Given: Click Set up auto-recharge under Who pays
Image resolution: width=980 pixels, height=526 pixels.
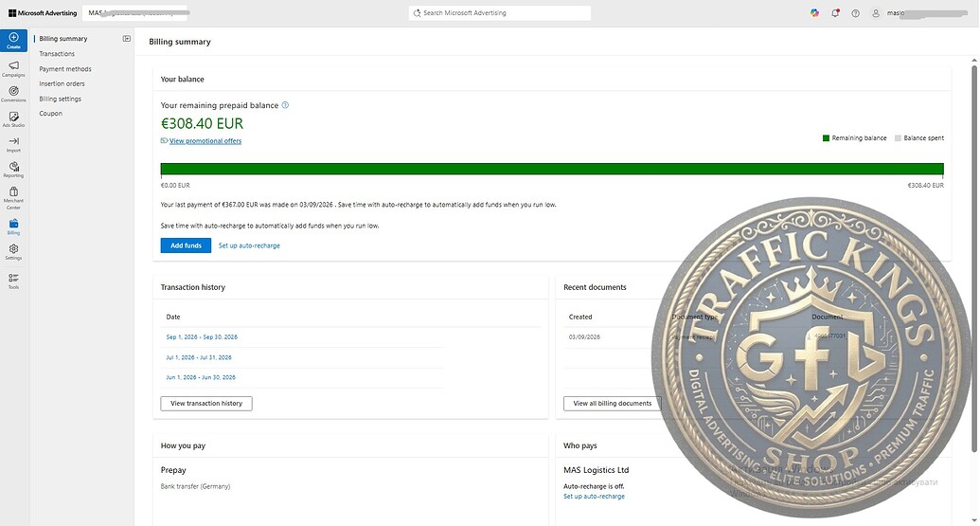Looking at the screenshot, I should point(594,497).
